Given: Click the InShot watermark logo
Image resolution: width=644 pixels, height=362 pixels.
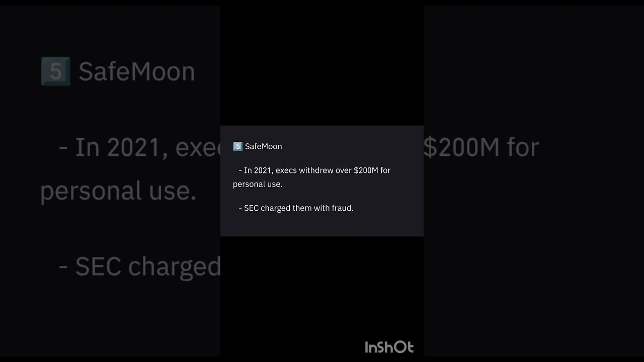Looking at the screenshot, I should 389,347.
